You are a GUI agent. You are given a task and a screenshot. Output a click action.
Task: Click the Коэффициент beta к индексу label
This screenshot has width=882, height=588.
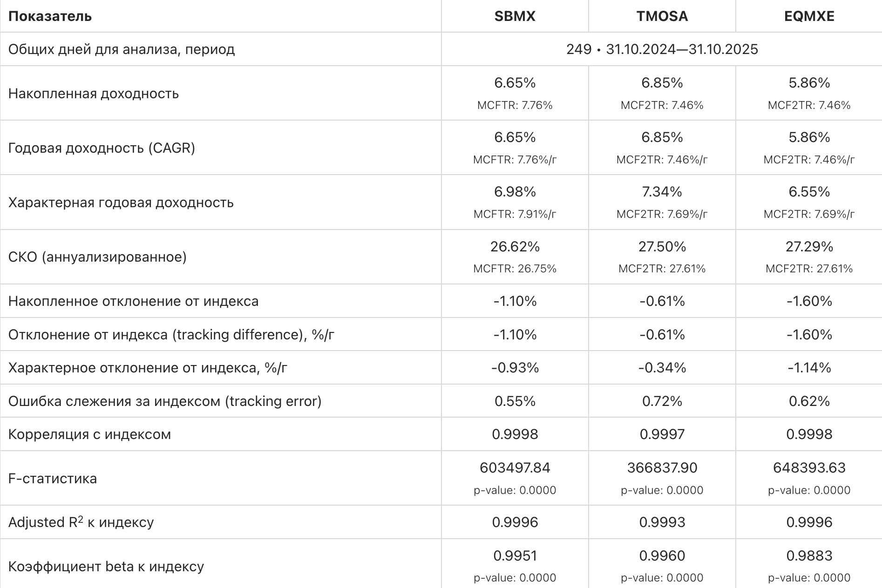[x=106, y=567]
